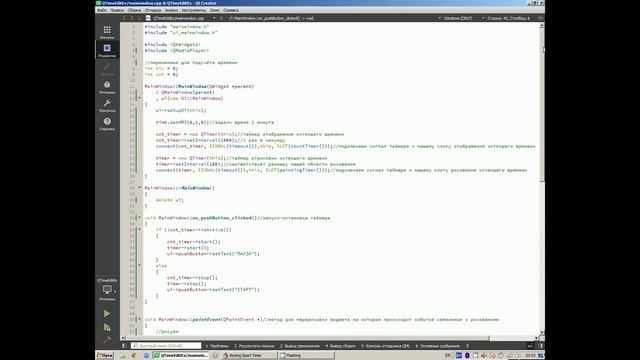640x360 pixels.
Task: Open the Analyze (Анализ) menu
Action: pos(171,10)
